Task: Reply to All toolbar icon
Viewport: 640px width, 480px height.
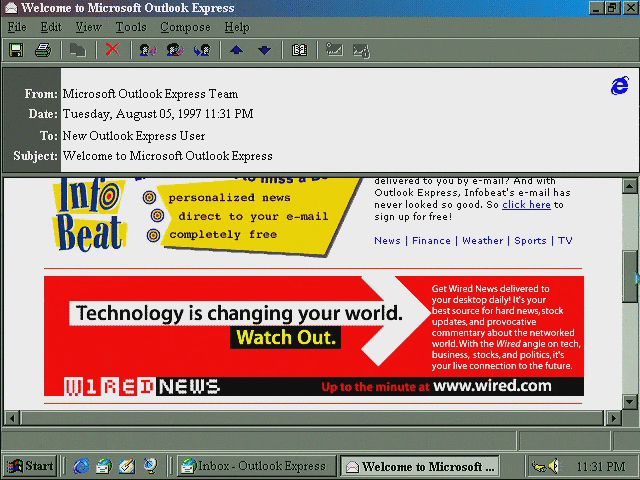Action: pyautogui.click(x=175, y=50)
